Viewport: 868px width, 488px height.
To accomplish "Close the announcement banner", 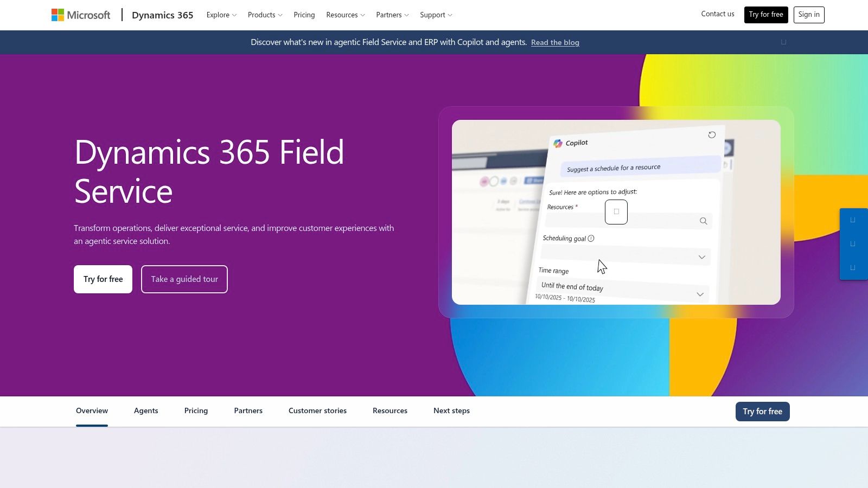I will [x=783, y=42].
